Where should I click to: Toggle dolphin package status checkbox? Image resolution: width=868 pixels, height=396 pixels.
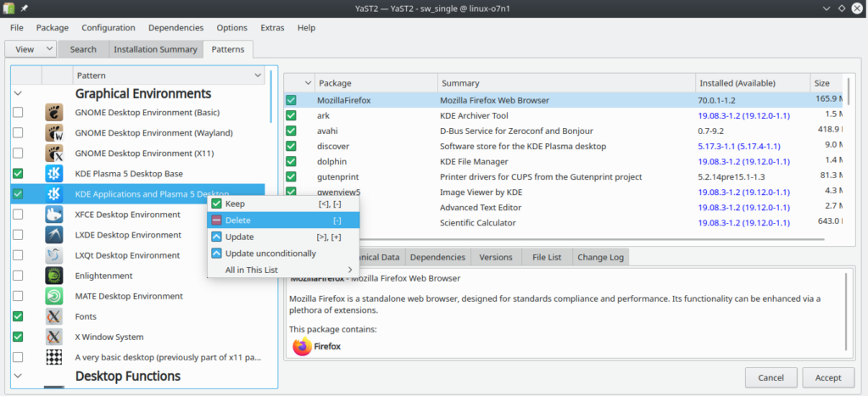pyautogui.click(x=291, y=162)
